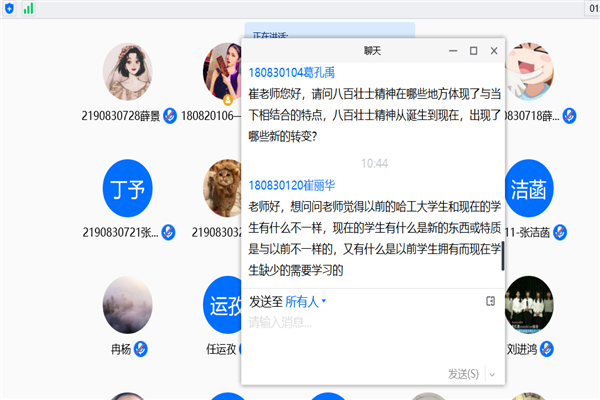This screenshot has width=600, height=400.
Task: Click sender name 180830104葛孔禹
Action: pos(292,72)
